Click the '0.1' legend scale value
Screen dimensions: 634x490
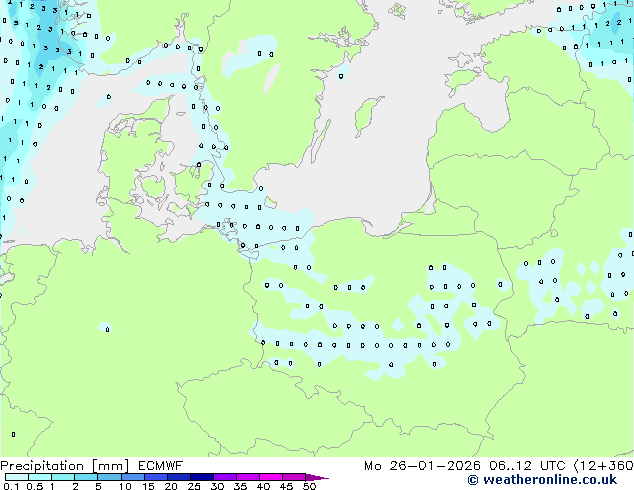click(11, 486)
